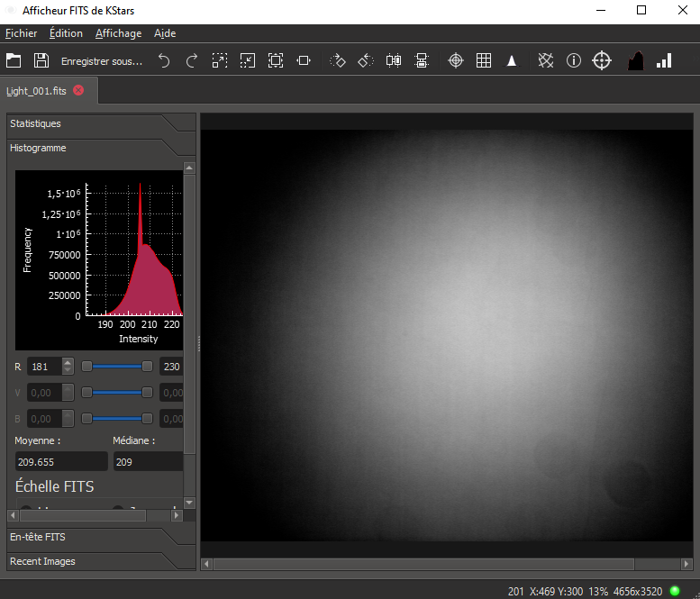Click the statistics bar chart icon
The height and width of the screenshot is (599, 700).
665,60
